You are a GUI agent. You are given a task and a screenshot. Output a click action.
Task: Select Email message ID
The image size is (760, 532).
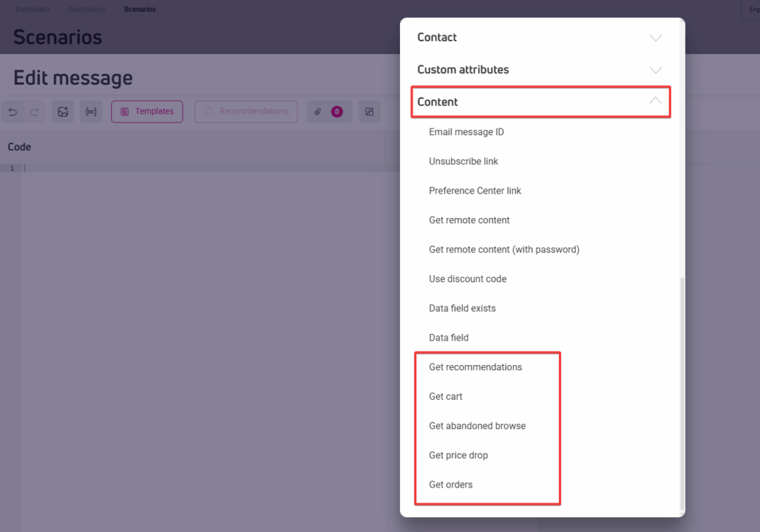pyautogui.click(x=466, y=132)
